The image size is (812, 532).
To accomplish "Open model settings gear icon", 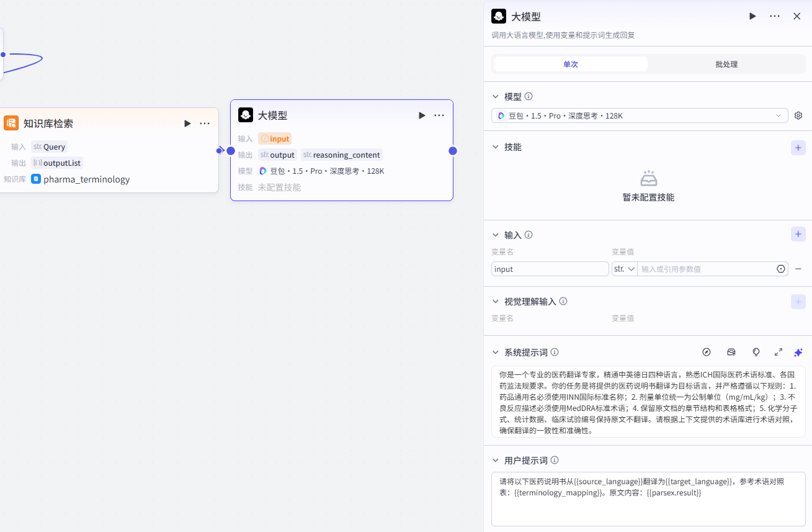I will 798,115.
